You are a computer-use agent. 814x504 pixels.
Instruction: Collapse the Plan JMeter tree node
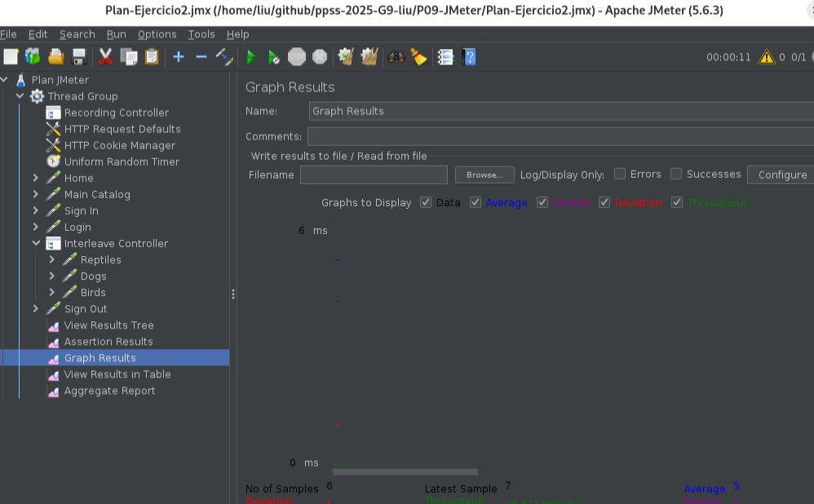tap(4, 79)
